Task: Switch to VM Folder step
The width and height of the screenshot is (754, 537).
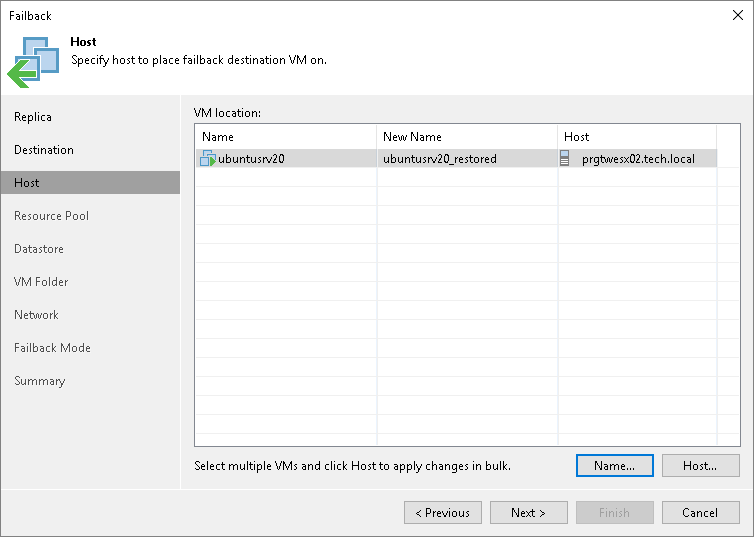Action: (x=41, y=282)
